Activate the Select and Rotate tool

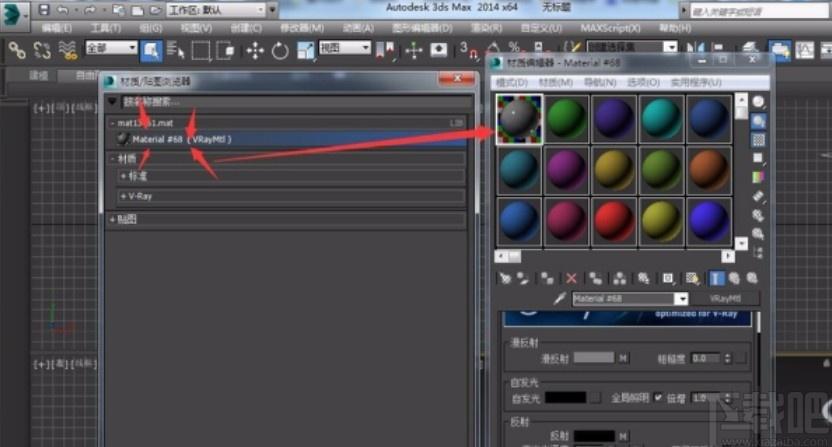coord(280,51)
